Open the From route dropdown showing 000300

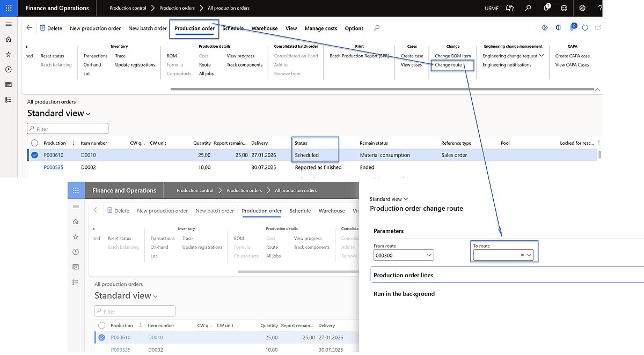(429, 255)
